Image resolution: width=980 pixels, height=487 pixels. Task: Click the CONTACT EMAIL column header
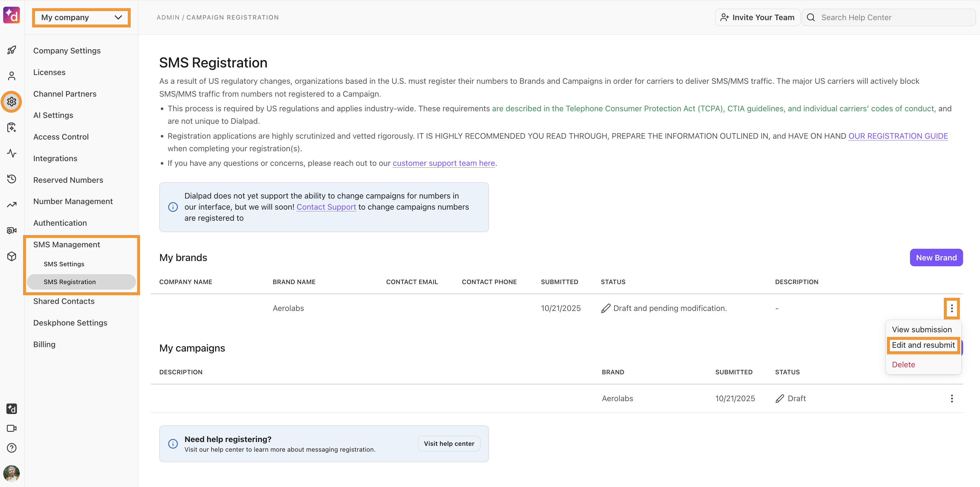[412, 282]
